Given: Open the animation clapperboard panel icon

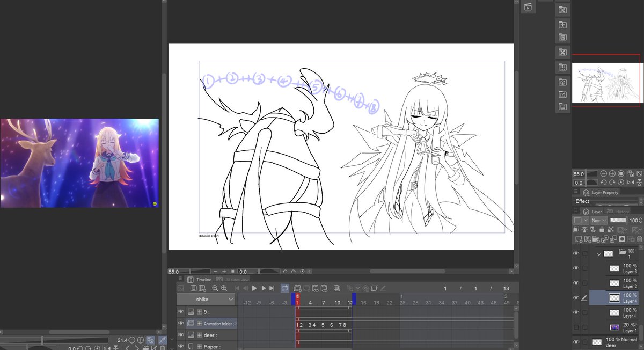Looking at the screenshot, I should 528,7.
